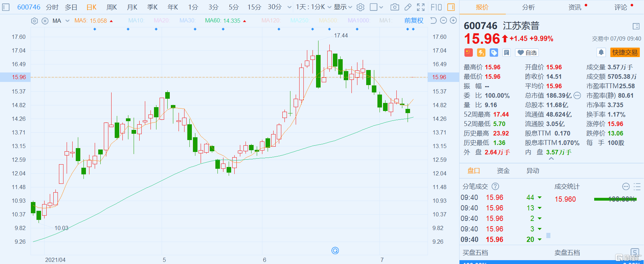Select the 周K weekly chart
Viewport: 644px width, 264px height.
pos(112,7)
